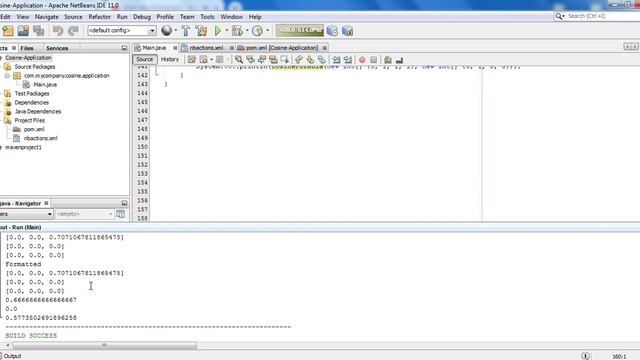Toggle Bookmark in the editor toolbar
Viewport: 640px width, 360px height.
(322, 60)
